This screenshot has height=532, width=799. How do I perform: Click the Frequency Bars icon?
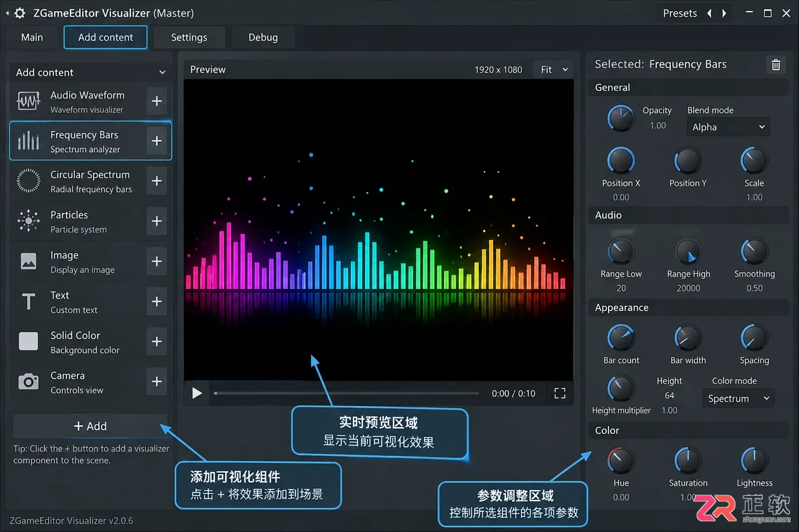coord(28,141)
